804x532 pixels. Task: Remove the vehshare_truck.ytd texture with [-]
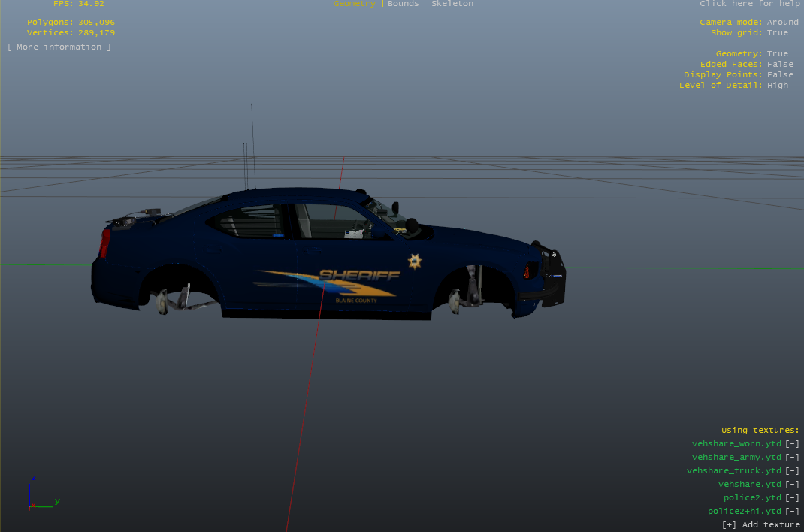pyautogui.click(x=792, y=470)
